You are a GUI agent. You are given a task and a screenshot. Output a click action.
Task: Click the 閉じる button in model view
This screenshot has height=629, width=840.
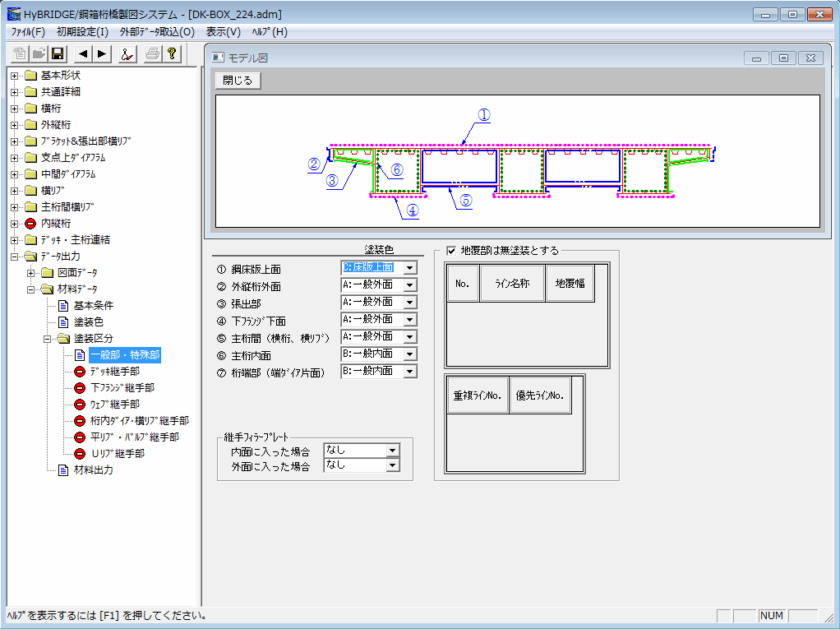click(x=238, y=81)
